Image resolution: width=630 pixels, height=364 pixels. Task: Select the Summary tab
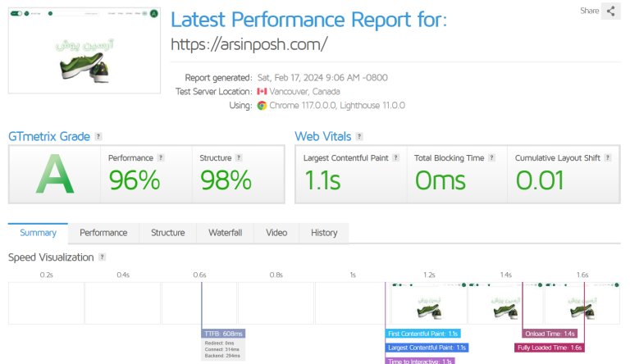tap(39, 233)
